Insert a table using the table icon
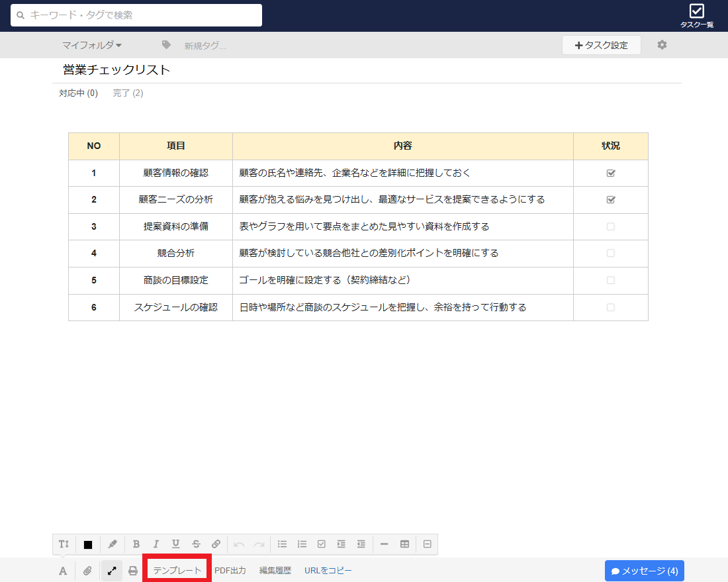The height and width of the screenshot is (582, 728). click(404, 544)
